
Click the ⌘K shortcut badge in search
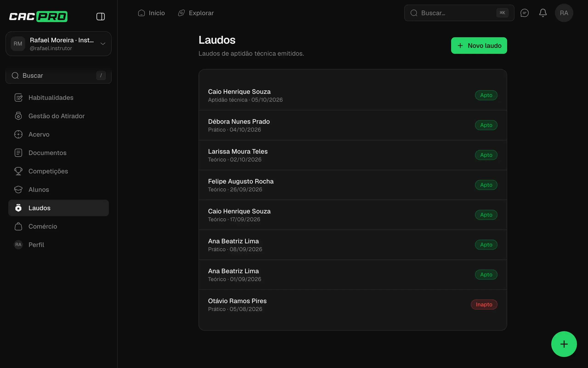(502, 13)
